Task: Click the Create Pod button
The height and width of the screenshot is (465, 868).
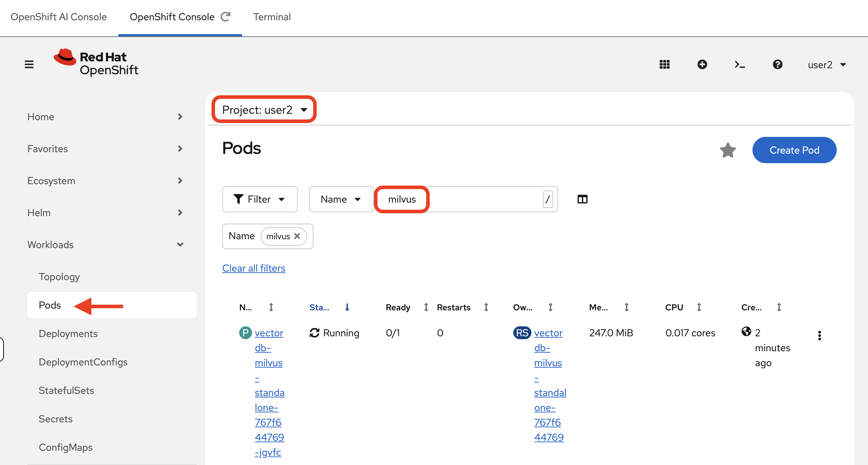Action: (x=794, y=150)
